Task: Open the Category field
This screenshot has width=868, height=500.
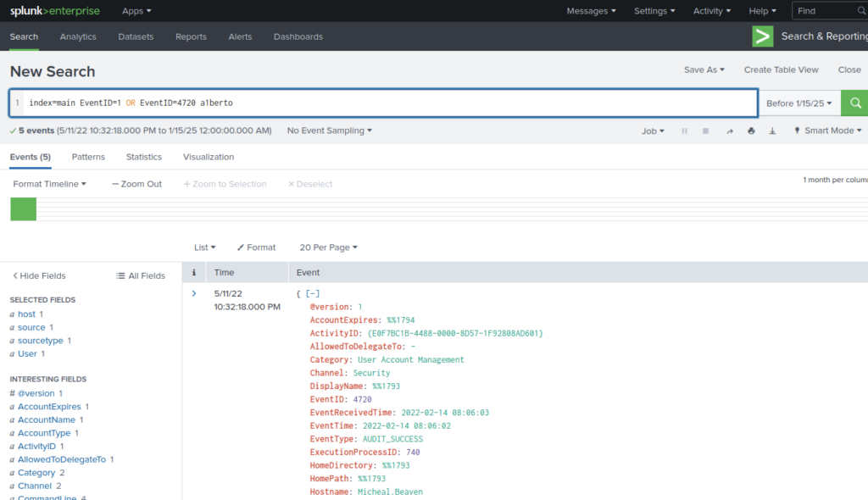Action: click(36, 473)
